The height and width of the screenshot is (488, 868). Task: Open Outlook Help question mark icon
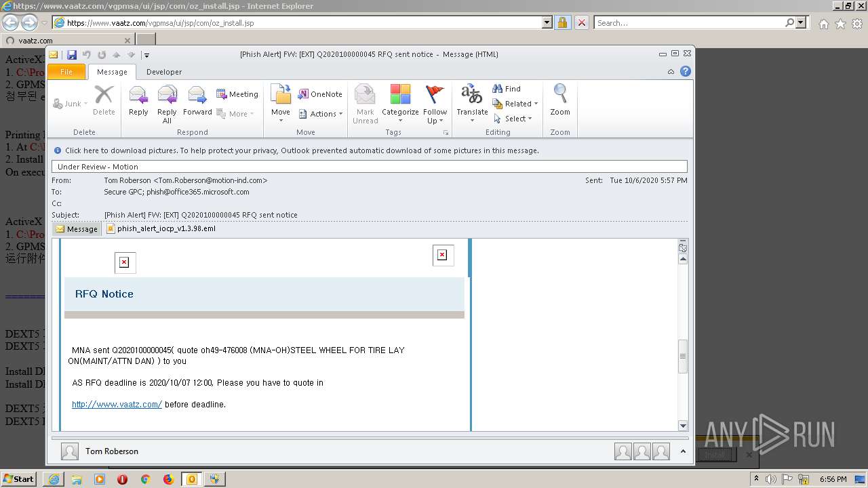point(686,71)
